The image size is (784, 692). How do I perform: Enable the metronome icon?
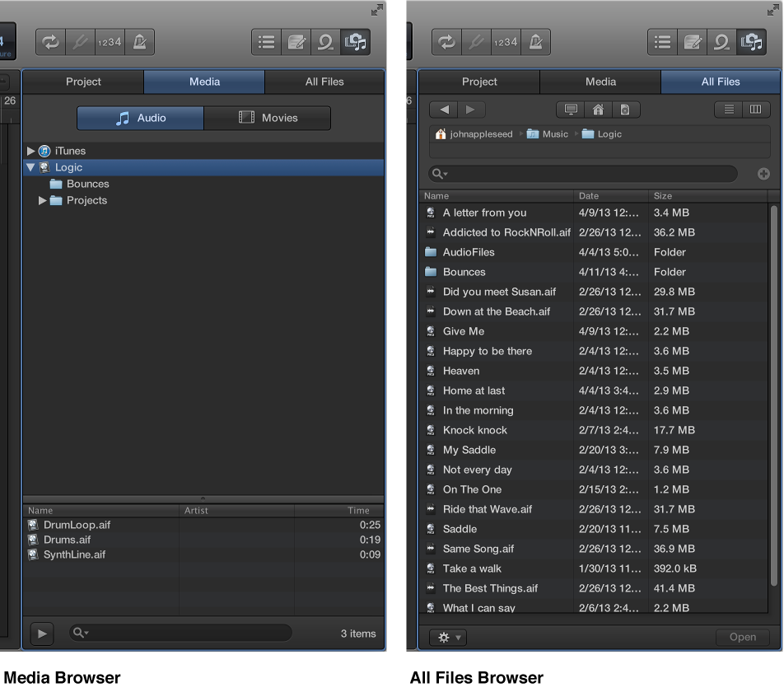click(141, 42)
